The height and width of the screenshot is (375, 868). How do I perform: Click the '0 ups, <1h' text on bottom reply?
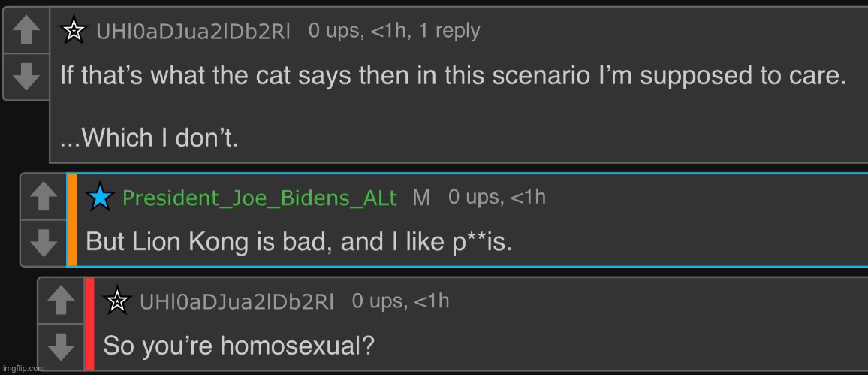[x=400, y=301]
